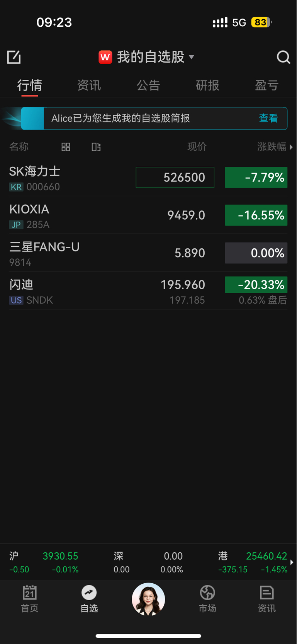Toggle the split-panel view icon

pyautogui.click(x=96, y=147)
